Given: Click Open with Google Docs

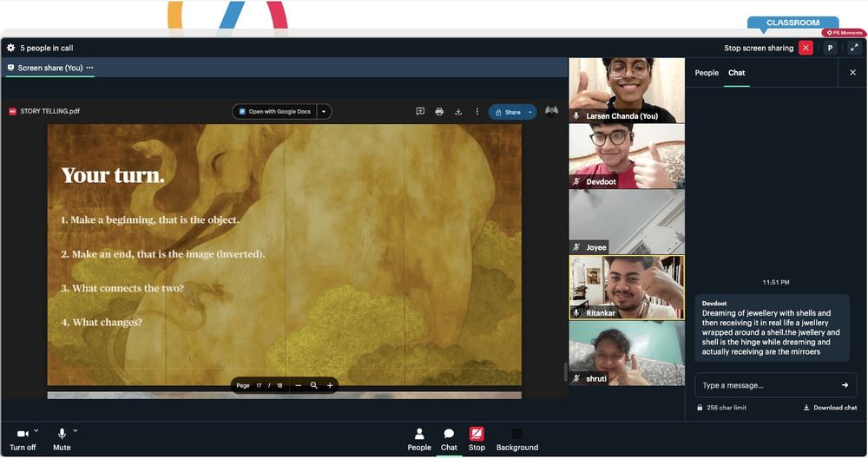Looking at the screenshot, I should (x=274, y=112).
